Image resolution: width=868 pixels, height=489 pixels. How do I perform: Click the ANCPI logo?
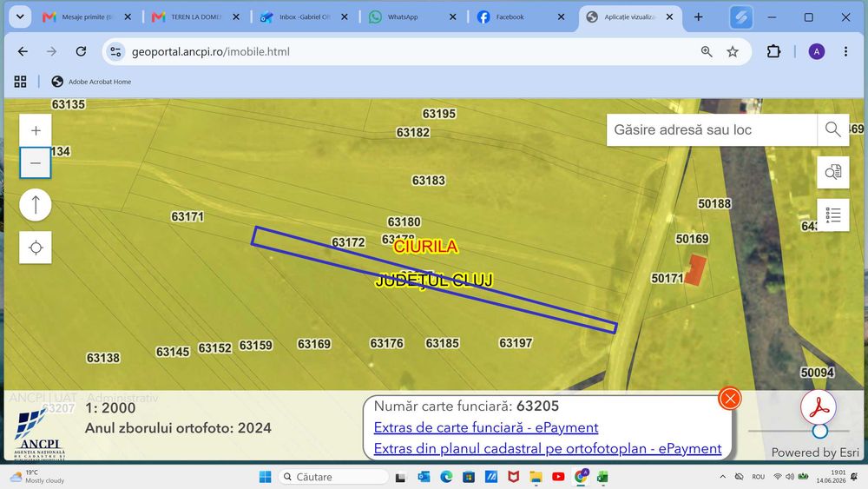(39, 435)
